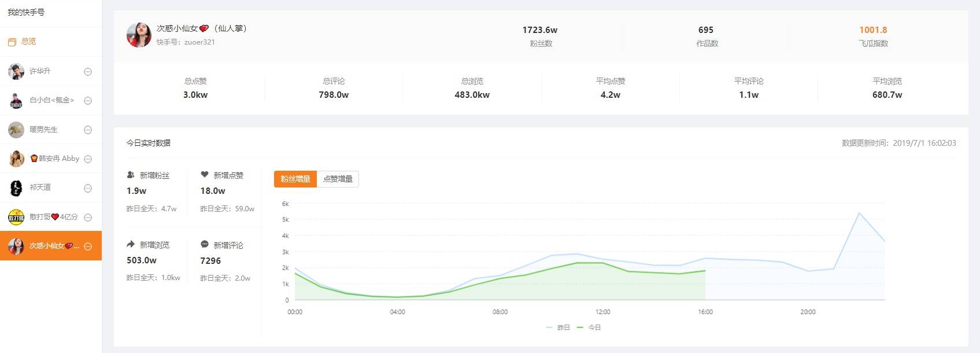Click the 飞瓜指数 value 1001.8

click(872, 30)
